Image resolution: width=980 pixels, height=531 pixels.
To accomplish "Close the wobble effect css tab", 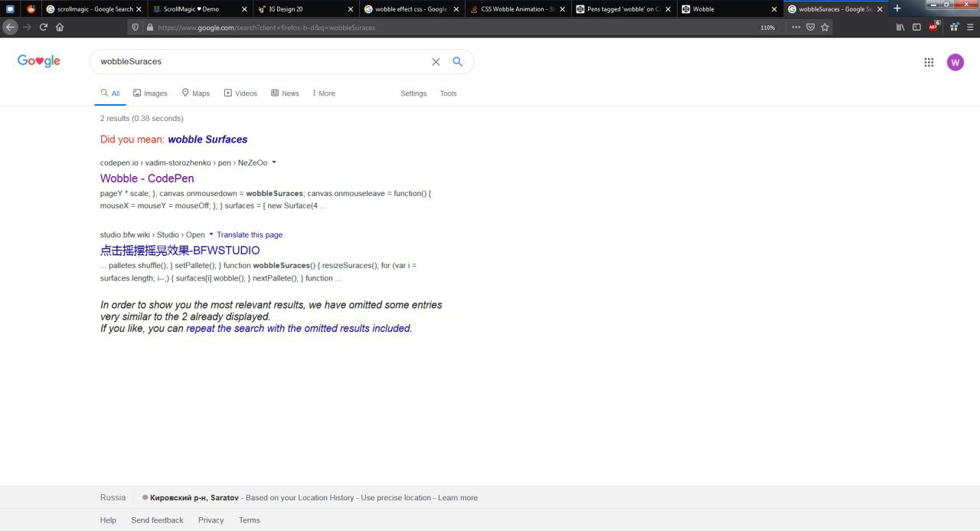I will point(457,9).
